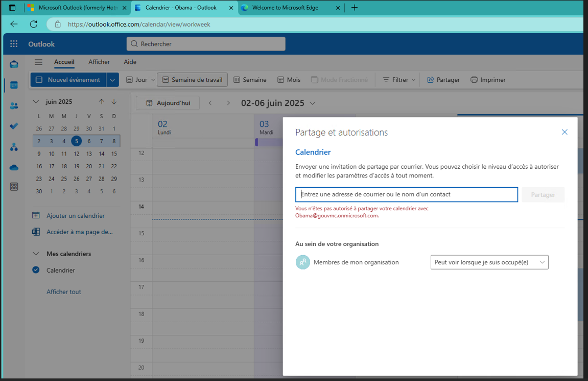Open the To Do checkmark icon
This screenshot has height=381, width=588.
pos(14,126)
